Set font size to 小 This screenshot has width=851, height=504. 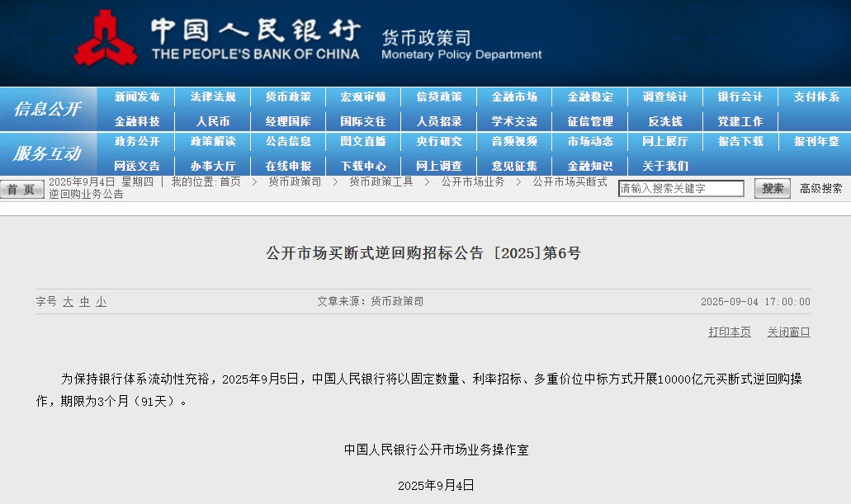(x=102, y=302)
